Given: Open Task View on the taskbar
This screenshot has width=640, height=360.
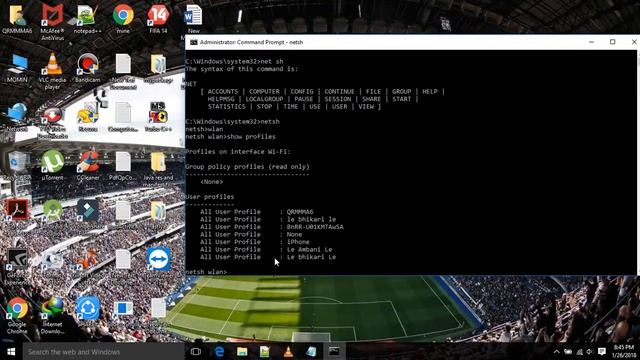Looking at the screenshot, I should (196, 351).
